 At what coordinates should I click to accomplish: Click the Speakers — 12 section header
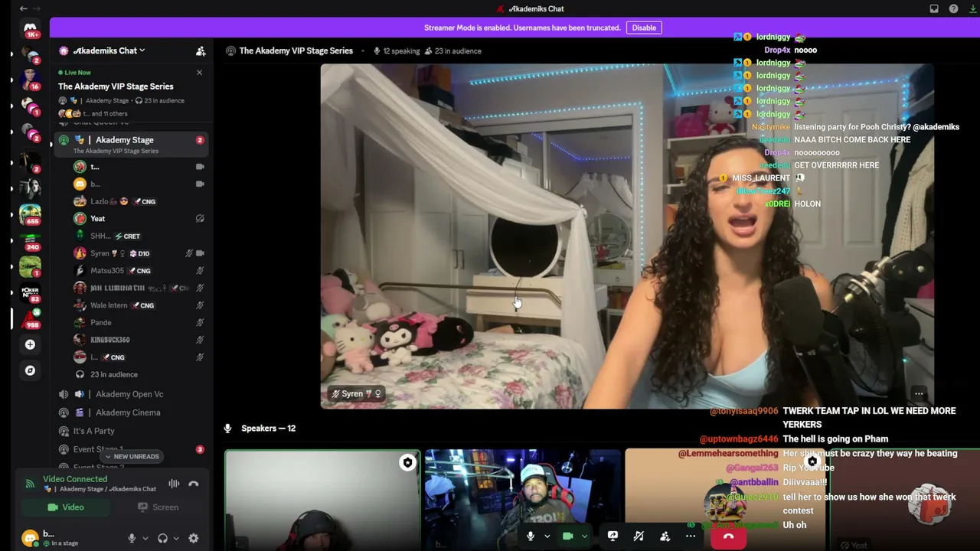(268, 429)
